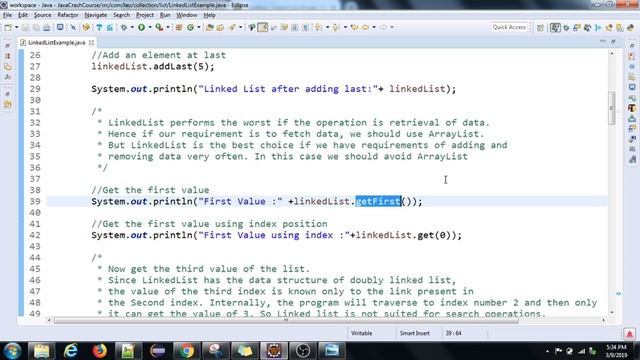Open the Back navigation history dropdown
The image size is (640, 360).
[x=374, y=27]
